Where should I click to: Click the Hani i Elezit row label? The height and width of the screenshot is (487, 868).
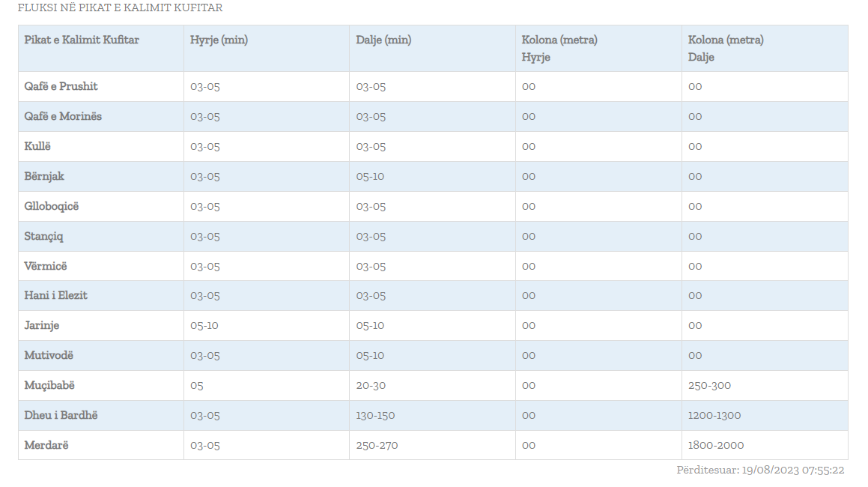point(56,295)
